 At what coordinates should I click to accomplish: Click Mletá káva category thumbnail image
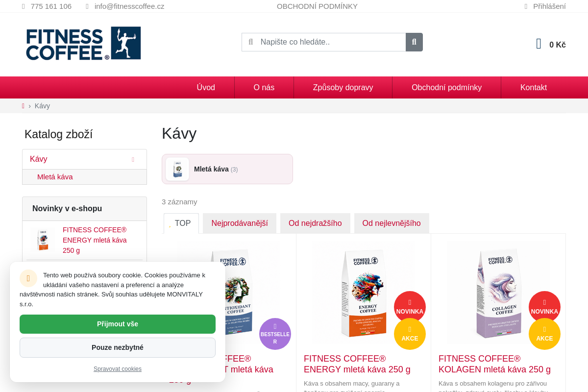click(x=177, y=169)
